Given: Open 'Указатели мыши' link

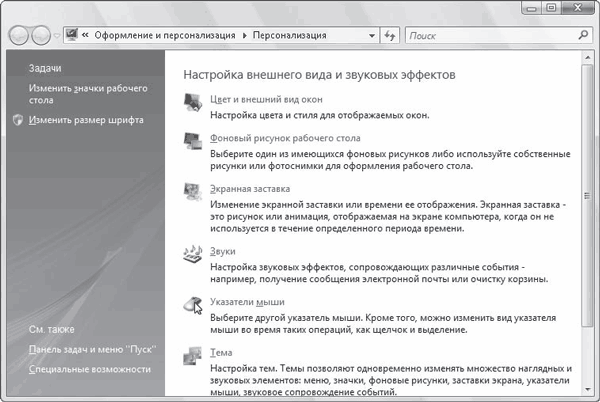Looking at the screenshot, I should point(247,302).
